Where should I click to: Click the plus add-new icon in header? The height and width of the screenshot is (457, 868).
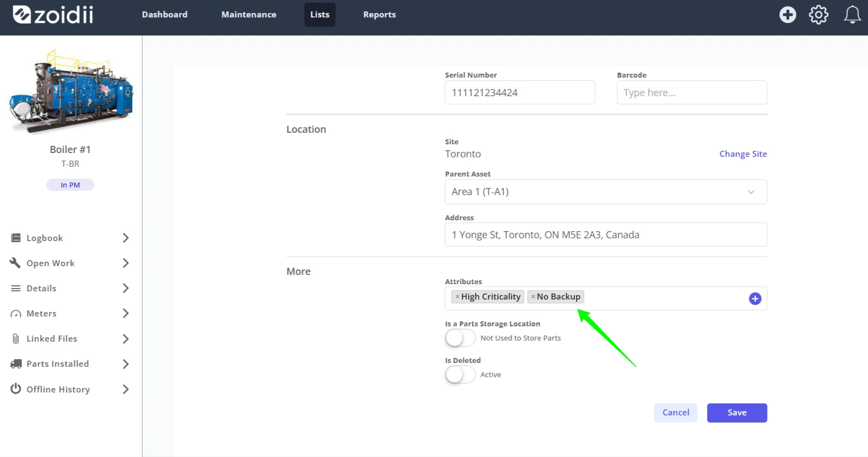(788, 15)
